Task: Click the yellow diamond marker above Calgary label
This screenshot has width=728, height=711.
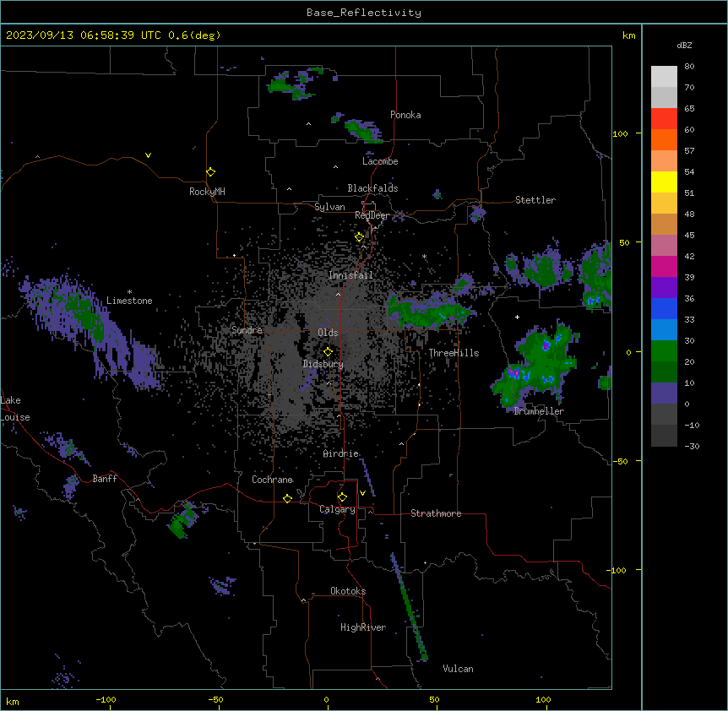Action: (342, 497)
